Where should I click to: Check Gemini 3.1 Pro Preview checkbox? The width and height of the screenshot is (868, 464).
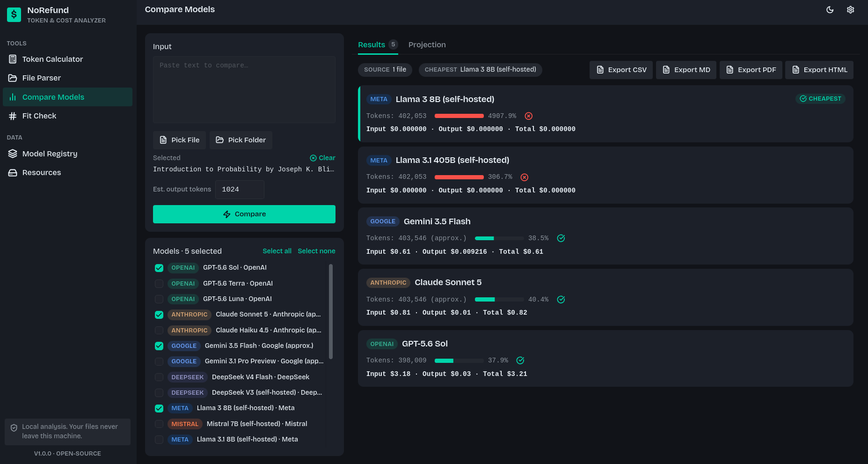(x=159, y=361)
